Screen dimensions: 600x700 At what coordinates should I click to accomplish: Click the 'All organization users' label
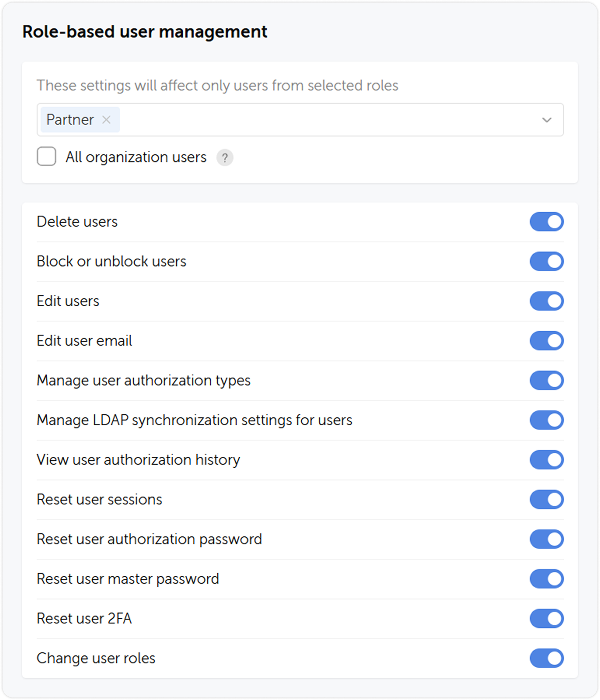136,157
